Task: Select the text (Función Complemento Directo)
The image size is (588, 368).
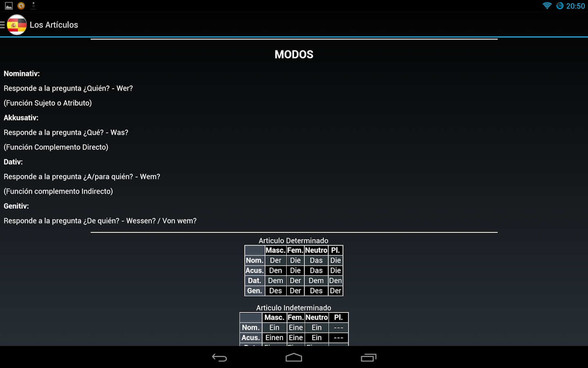Action: [56, 147]
